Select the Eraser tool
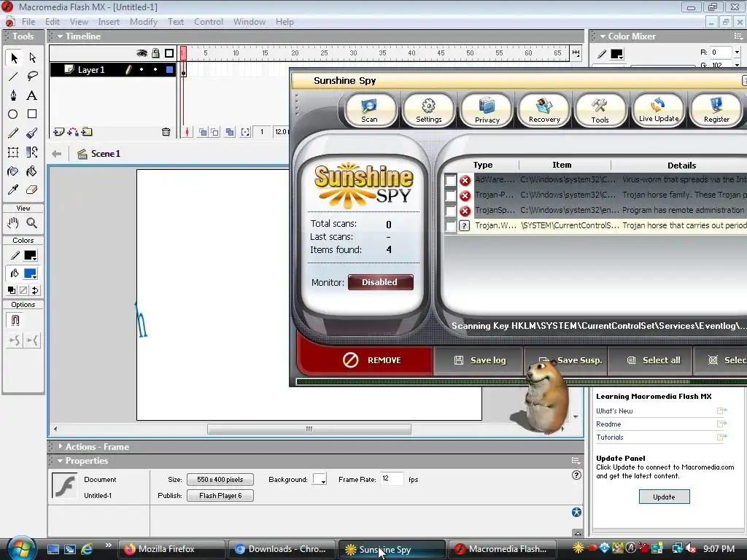The height and width of the screenshot is (560, 747). tap(32, 190)
